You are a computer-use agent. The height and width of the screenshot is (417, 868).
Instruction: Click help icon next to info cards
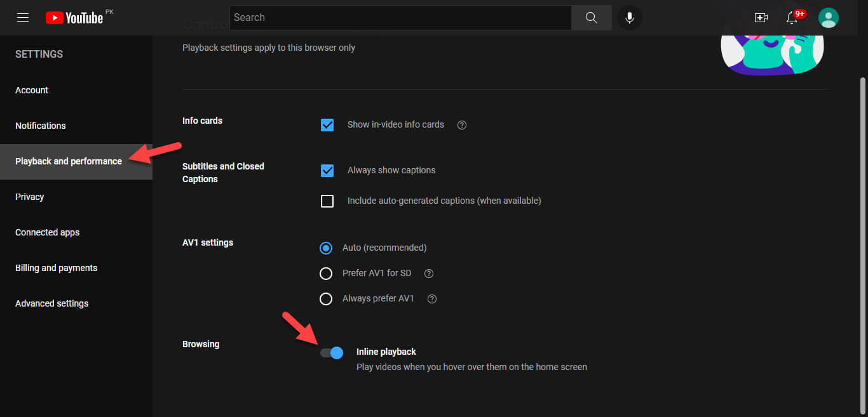pos(462,125)
